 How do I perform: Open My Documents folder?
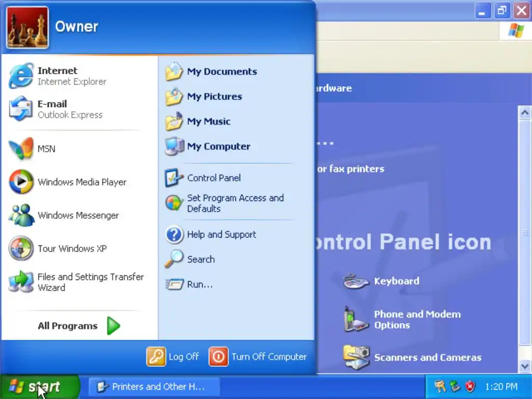[211, 72]
